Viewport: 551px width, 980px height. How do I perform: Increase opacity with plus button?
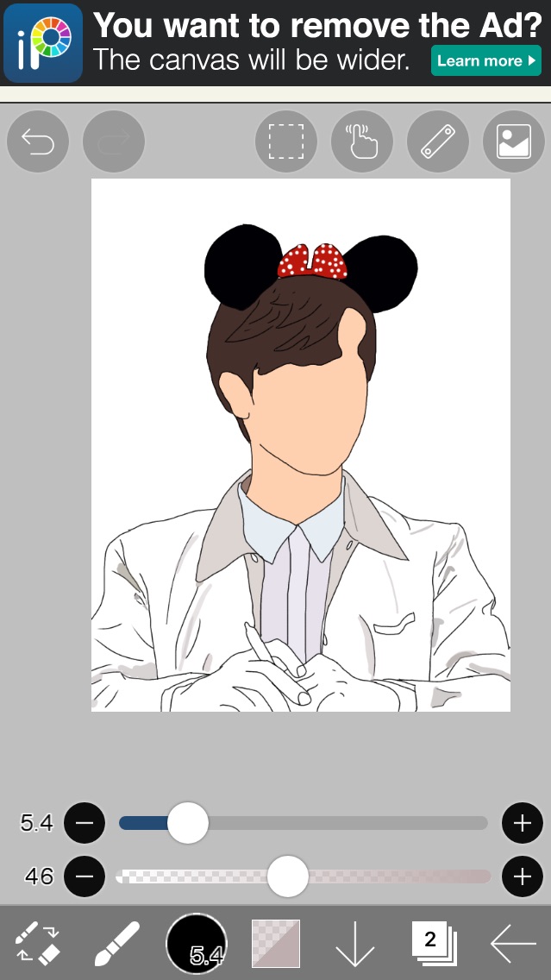tap(523, 876)
